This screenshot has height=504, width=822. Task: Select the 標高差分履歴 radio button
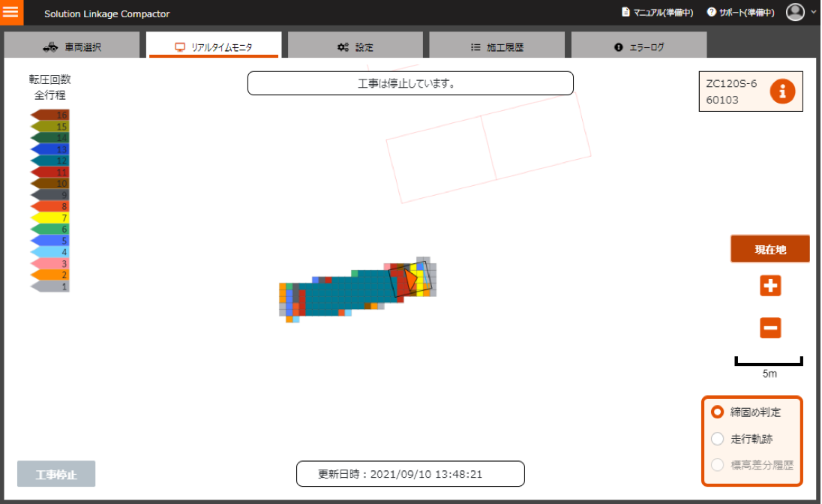click(718, 464)
